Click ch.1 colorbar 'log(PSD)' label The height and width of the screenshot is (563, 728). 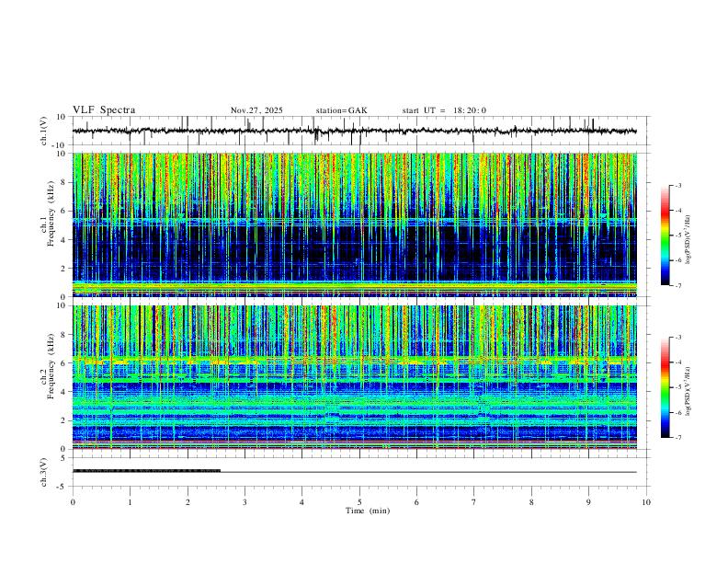(x=688, y=240)
